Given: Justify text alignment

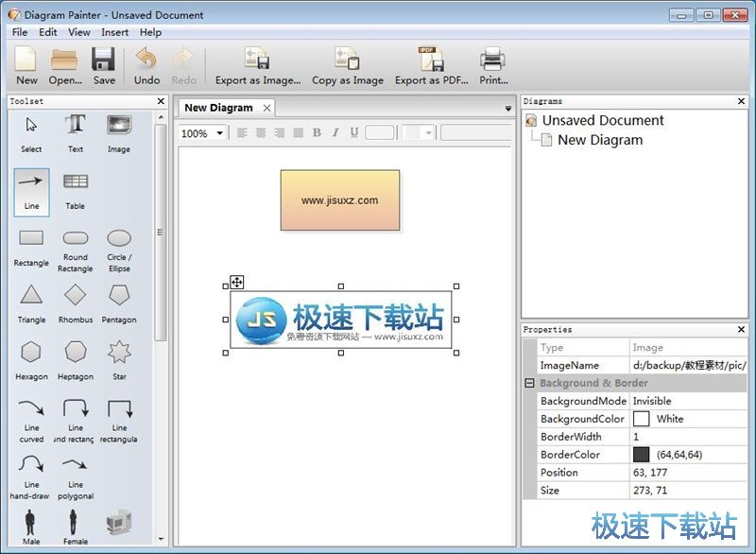Looking at the screenshot, I should pyautogui.click(x=299, y=132).
